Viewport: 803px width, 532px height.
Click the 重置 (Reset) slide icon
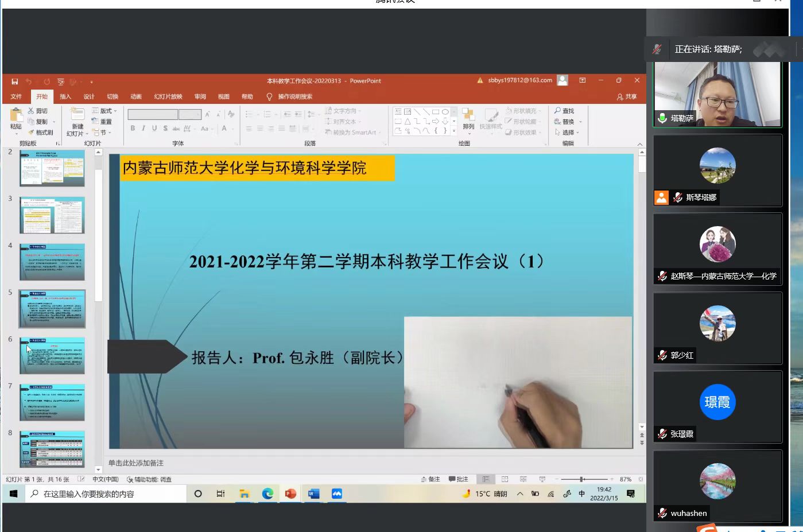[96, 122]
